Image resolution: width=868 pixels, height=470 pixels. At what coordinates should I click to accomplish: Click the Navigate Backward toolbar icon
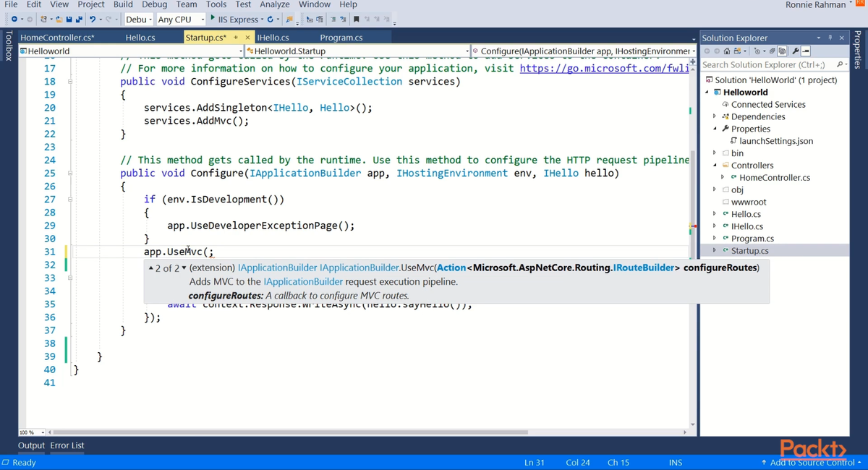14,20
